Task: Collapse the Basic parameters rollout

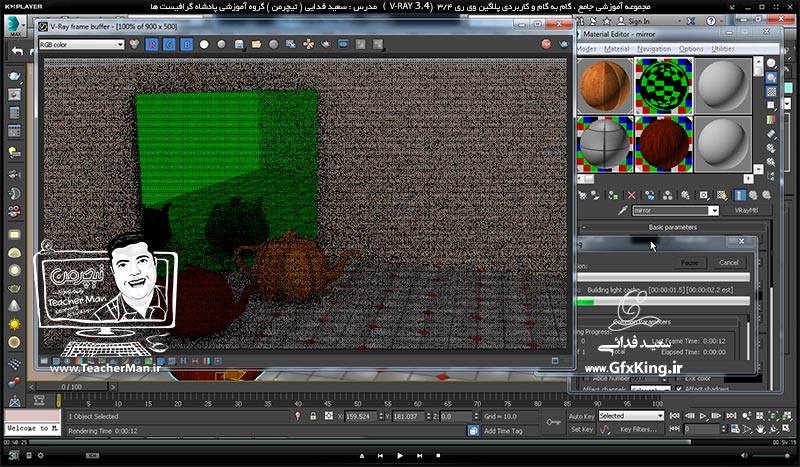Action: pyautogui.click(x=672, y=227)
